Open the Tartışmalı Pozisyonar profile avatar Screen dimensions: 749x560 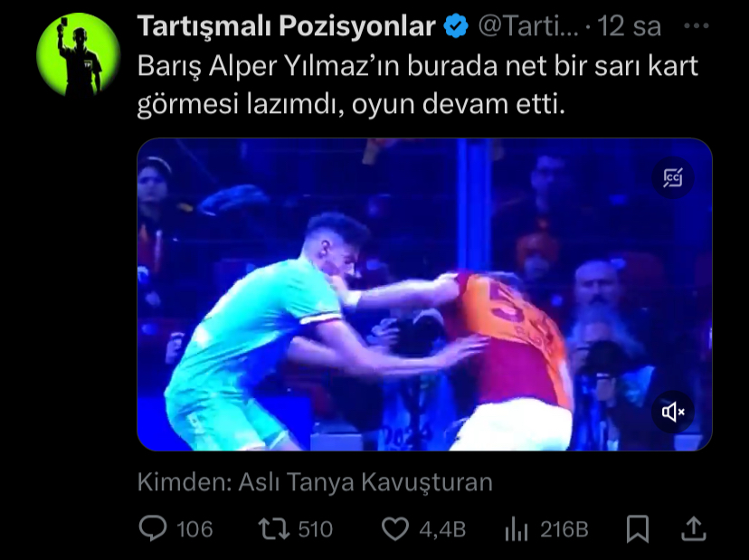79,54
